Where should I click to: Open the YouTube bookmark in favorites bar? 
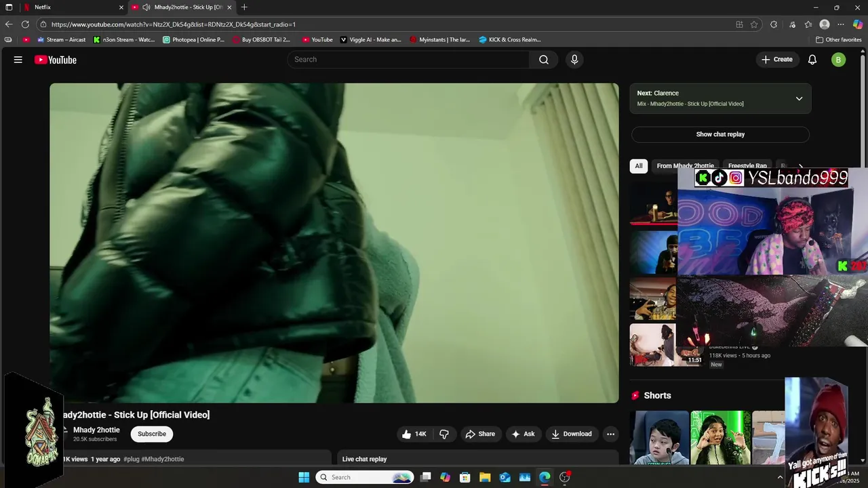click(x=317, y=39)
